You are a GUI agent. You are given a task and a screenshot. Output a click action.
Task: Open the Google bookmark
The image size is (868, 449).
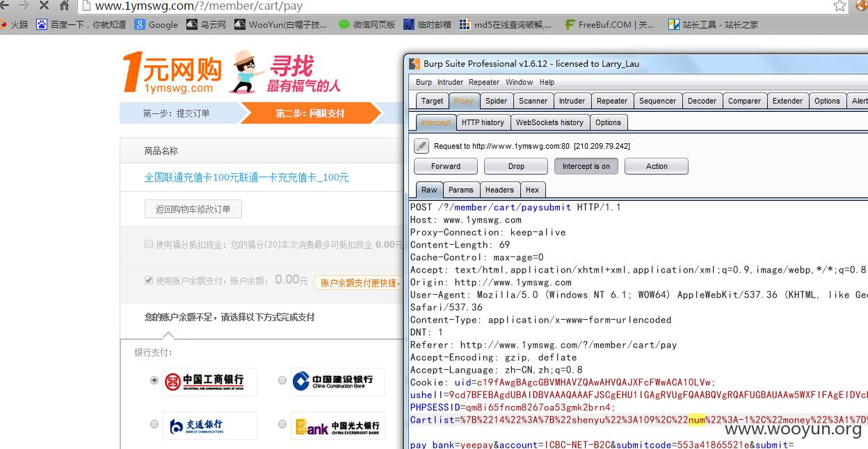[156, 24]
